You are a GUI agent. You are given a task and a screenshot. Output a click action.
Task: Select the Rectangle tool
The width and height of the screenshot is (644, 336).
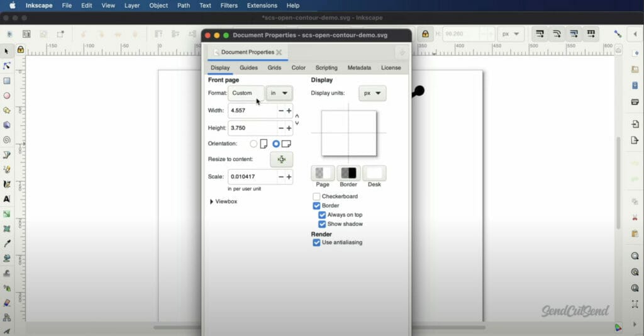pos(7,81)
